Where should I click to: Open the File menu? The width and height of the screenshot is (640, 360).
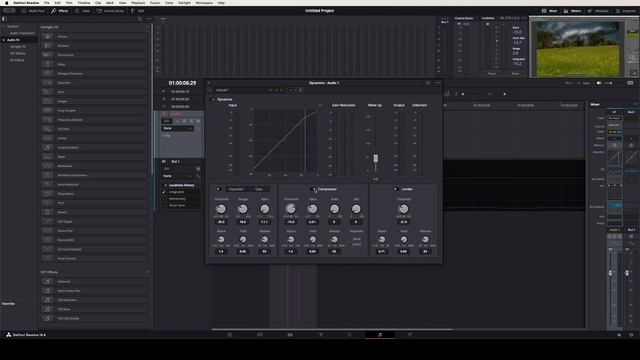(47, 2)
